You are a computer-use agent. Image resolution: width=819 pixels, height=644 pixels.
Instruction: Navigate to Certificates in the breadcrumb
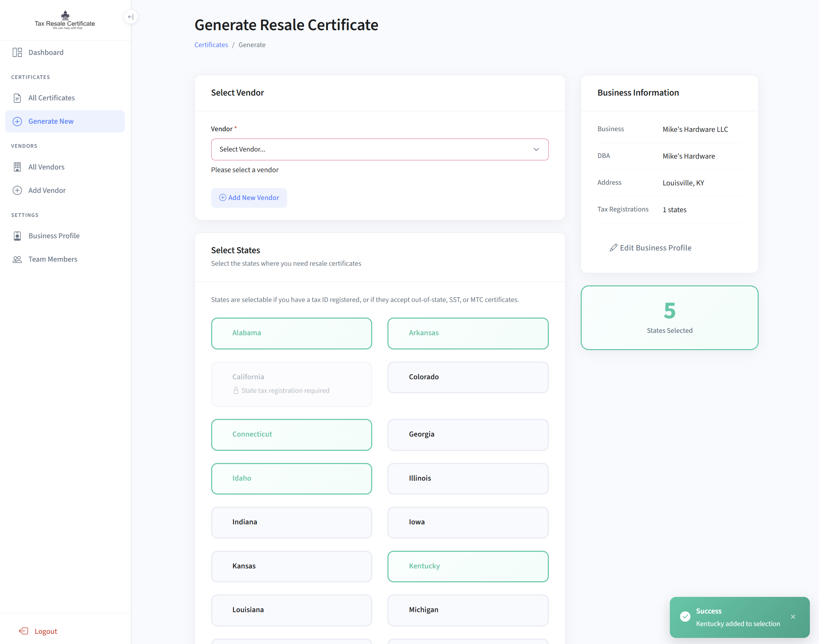point(211,44)
